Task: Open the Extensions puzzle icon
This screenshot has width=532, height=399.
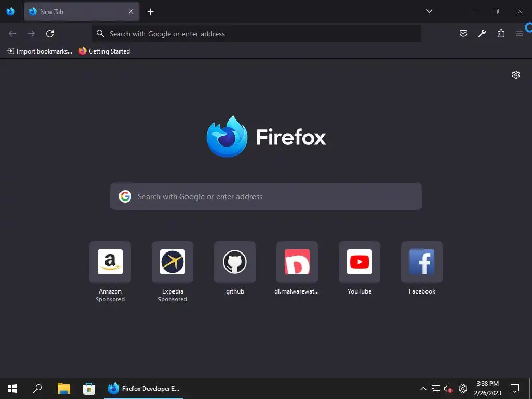Action: (x=501, y=33)
